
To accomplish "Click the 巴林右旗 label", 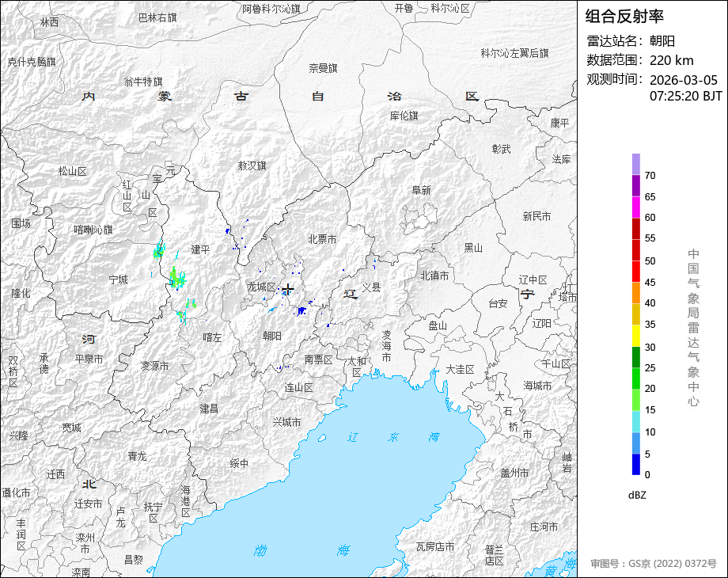I will 157,17.
